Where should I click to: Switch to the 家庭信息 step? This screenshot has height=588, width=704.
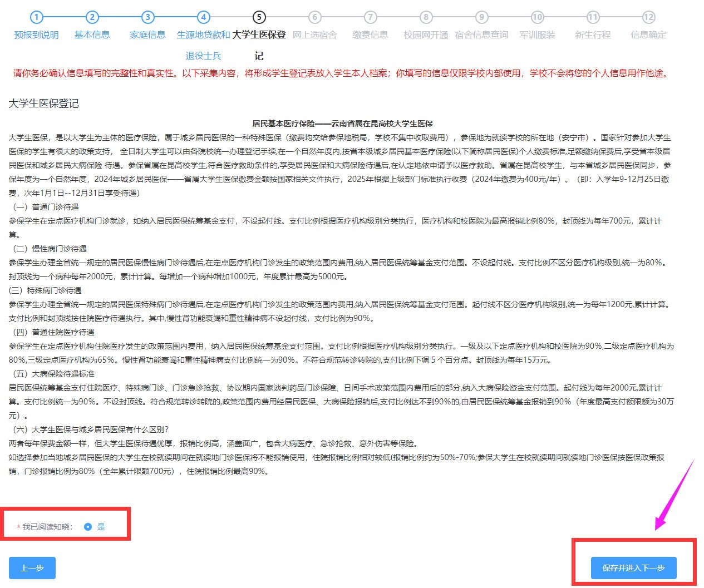[147, 34]
